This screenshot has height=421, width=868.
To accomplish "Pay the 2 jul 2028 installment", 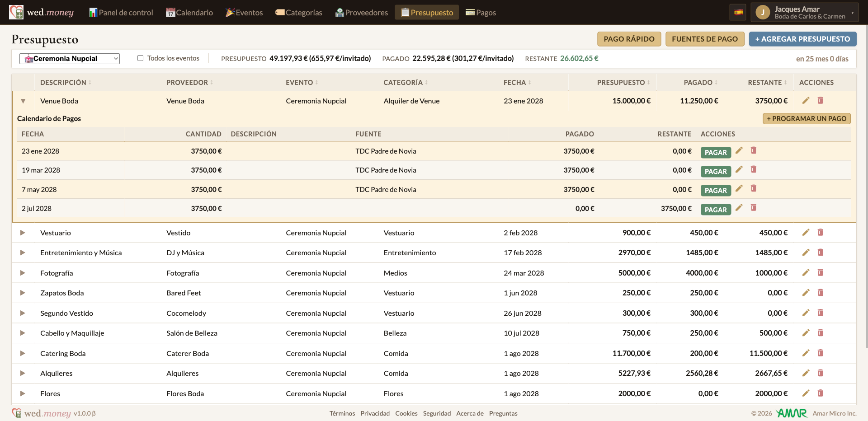I will point(716,210).
